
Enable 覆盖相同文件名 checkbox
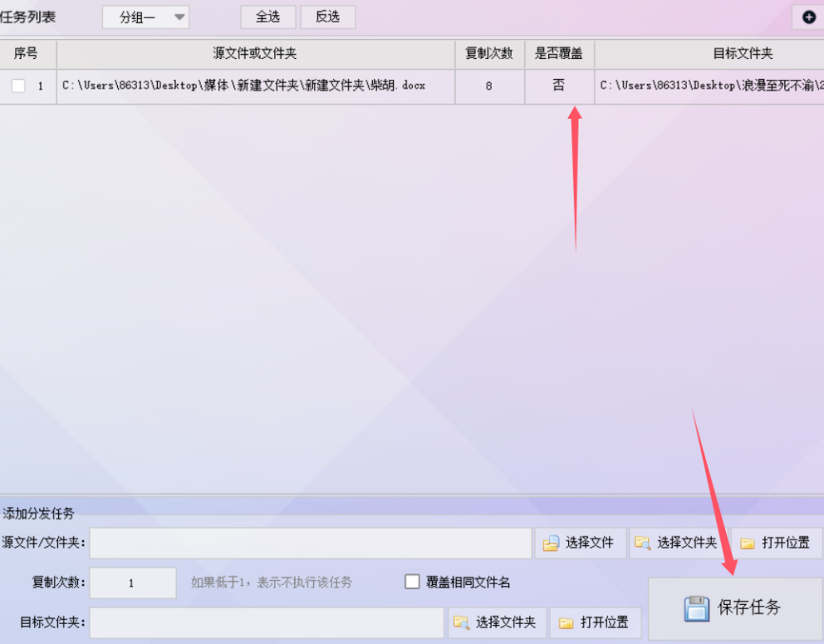click(412, 582)
